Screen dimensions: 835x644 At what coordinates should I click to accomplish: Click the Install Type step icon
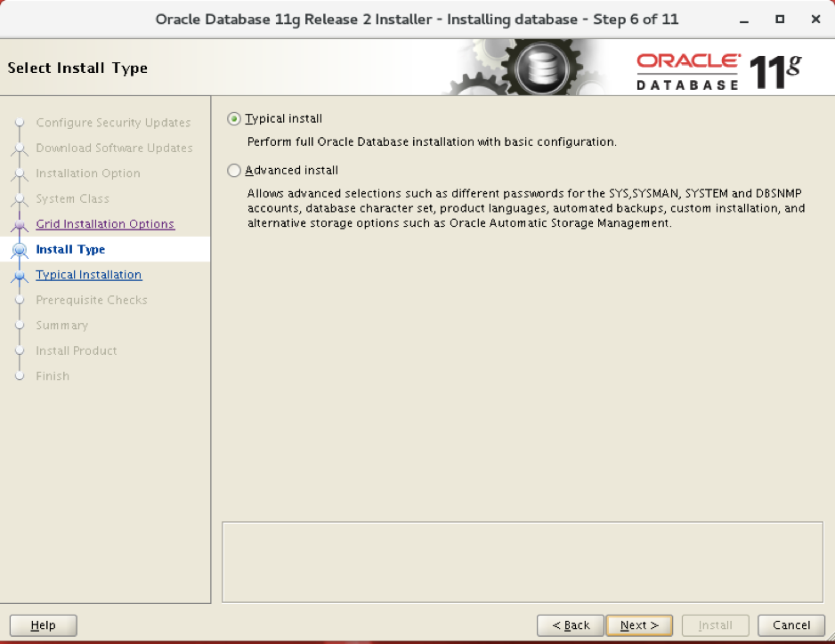click(19, 249)
